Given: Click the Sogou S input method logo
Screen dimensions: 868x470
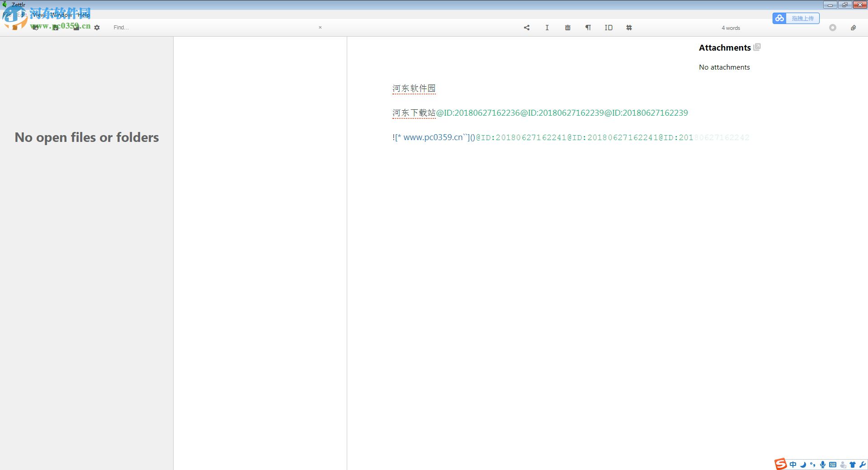Looking at the screenshot, I should [781, 464].
